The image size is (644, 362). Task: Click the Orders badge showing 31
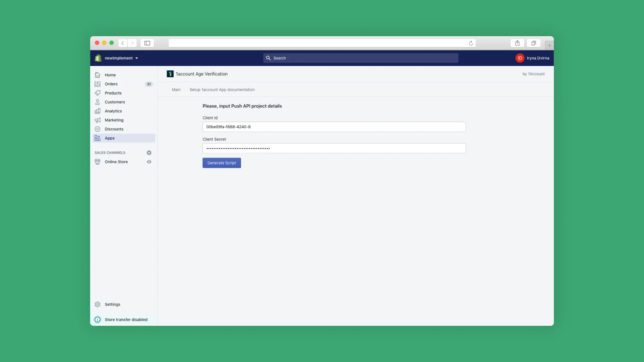[x=149, y=84]
